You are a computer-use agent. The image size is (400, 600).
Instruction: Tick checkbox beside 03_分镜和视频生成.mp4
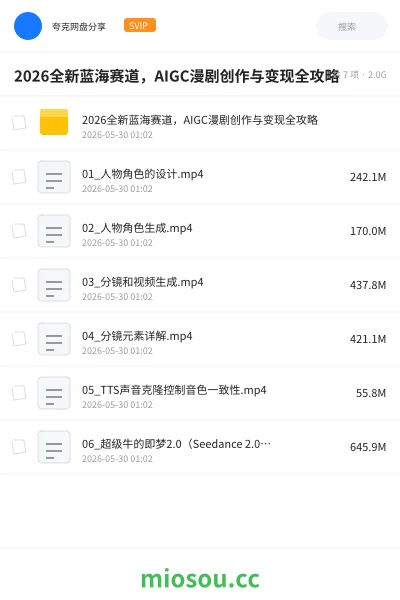pos(19,285)
